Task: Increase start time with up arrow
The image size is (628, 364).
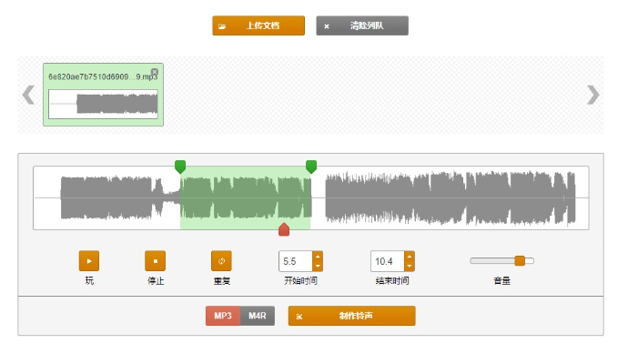Action: tap(318, 257)
